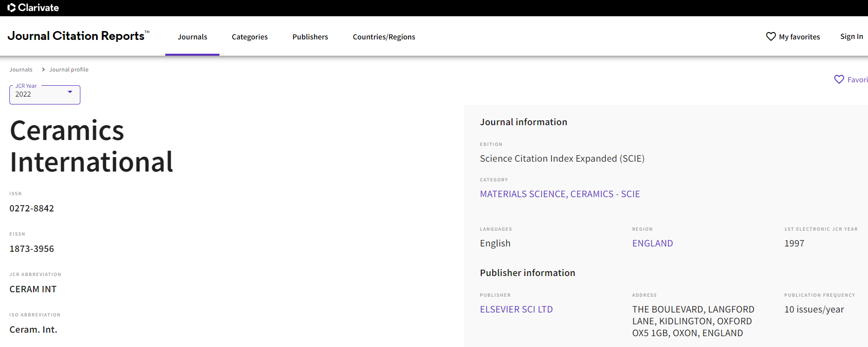The height and width of the screenshot is (347, 868).
Task: Click Journal profile breadcrumb
Action: 69,69
